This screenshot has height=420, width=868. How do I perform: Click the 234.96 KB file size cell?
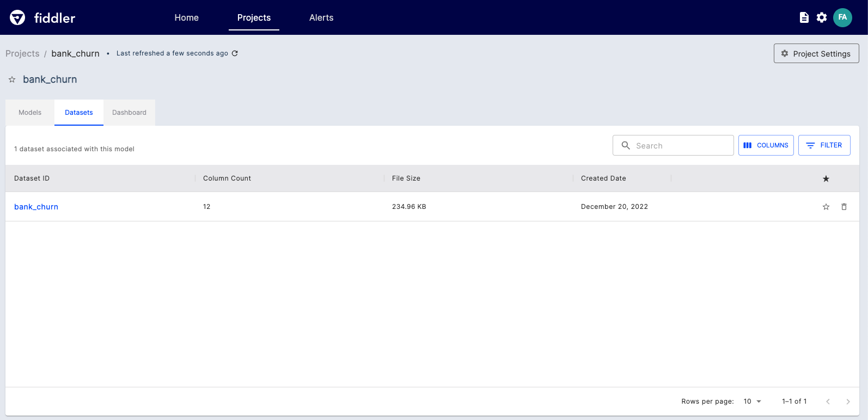click(x=409, y=207)
